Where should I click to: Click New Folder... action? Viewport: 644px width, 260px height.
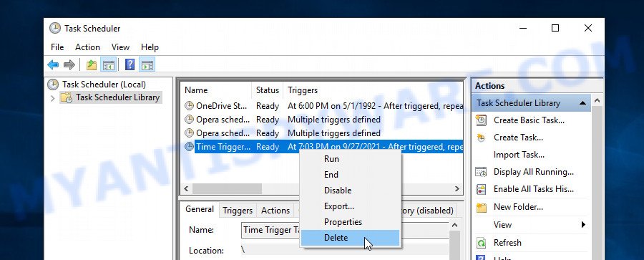(518, 207)
